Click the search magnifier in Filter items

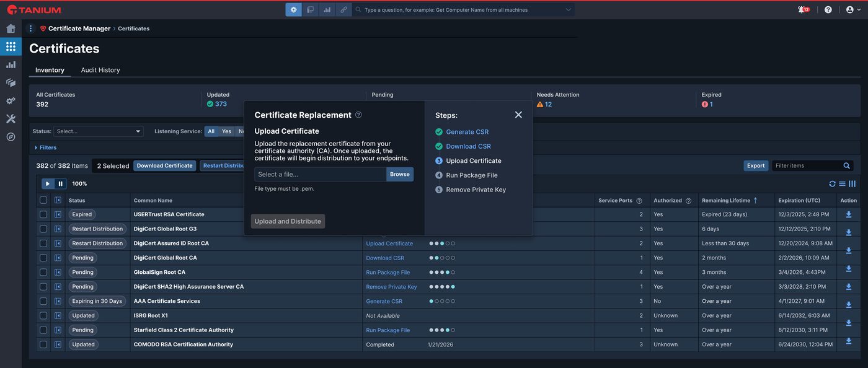coord(846,166)
